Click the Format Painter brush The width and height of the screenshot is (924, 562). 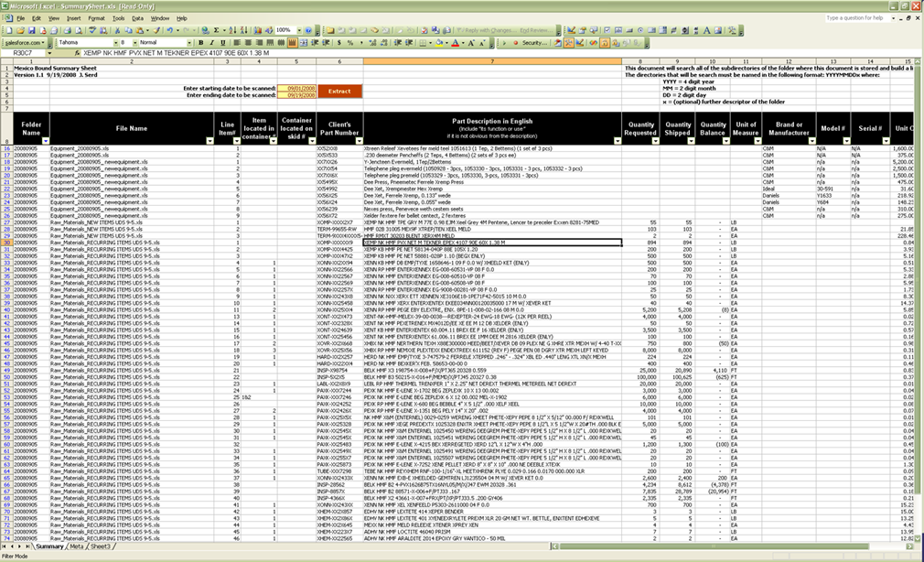pos(156,30)
